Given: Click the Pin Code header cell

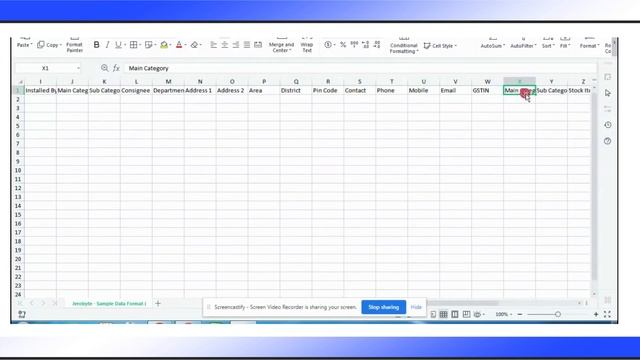Looking at the screenshot, I should point(328,90).
